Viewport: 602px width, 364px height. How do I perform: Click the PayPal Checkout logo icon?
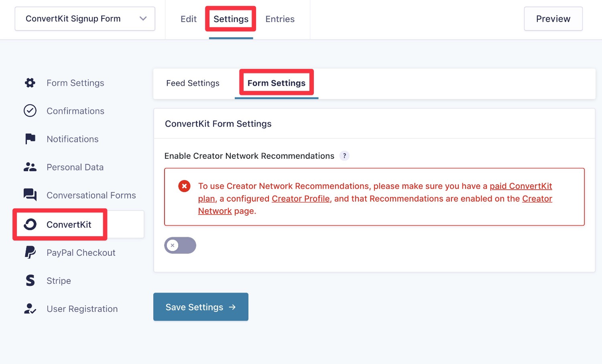coord(30,252)
